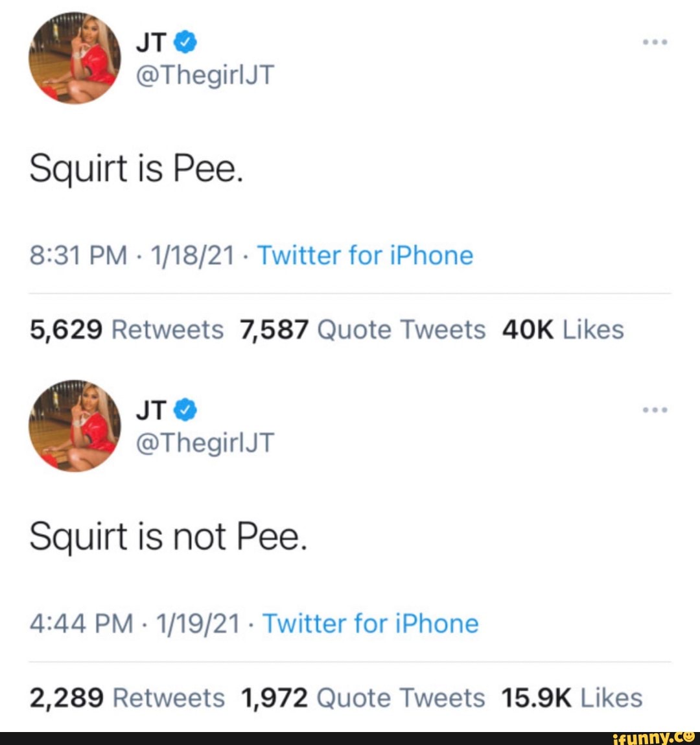
Task: Open the @ThegirlJT handle above 'Squirt is not Pee.'
Action: [205, 443]
